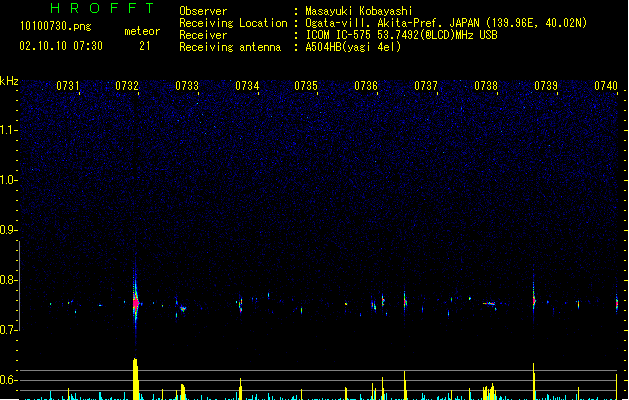629x400 pixels.
Task: Click the 'Receiving antenna' label
Action: pos(230,47)
